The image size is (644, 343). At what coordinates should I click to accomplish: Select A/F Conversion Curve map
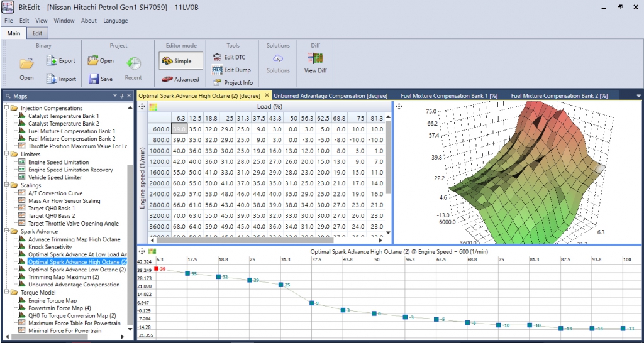click(x=55, y=193)
